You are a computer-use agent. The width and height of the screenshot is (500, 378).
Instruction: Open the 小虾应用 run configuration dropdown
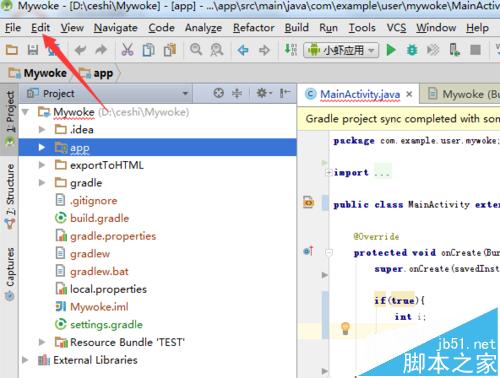pyautogui.click(x=341, y=50)
